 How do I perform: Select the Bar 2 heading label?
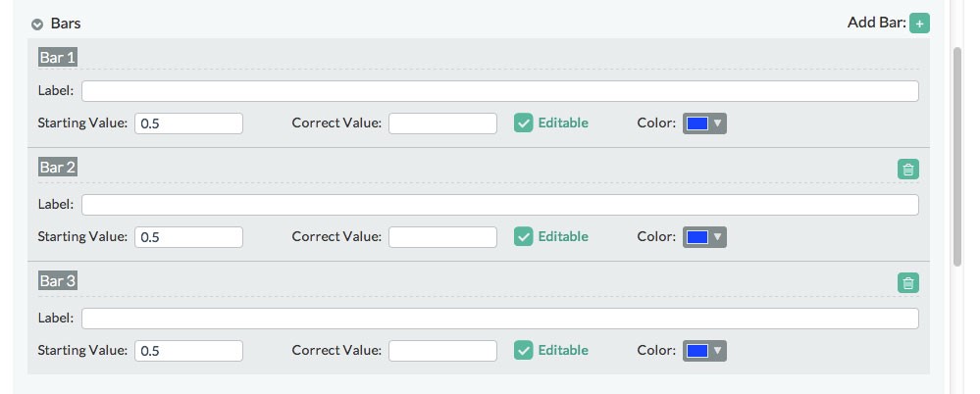[58, 168]
